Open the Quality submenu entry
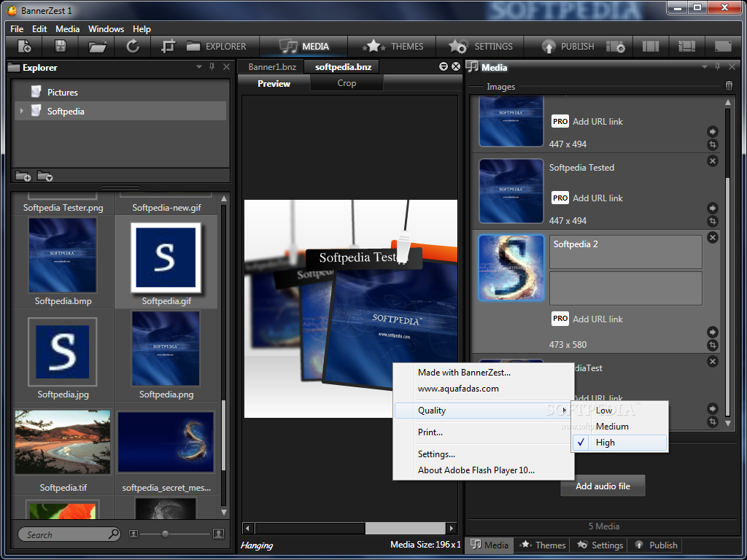 (483, 411)
